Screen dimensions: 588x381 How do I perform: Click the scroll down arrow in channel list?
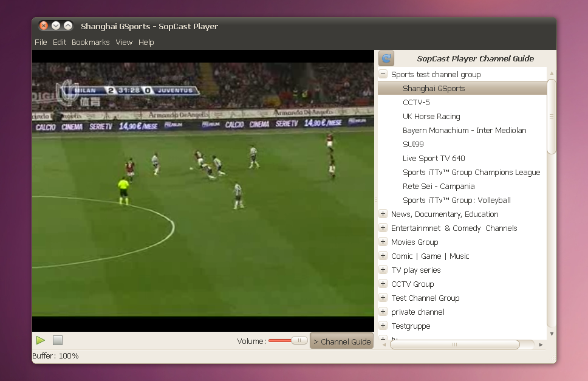pyautogui.click(x=552, y=334)
